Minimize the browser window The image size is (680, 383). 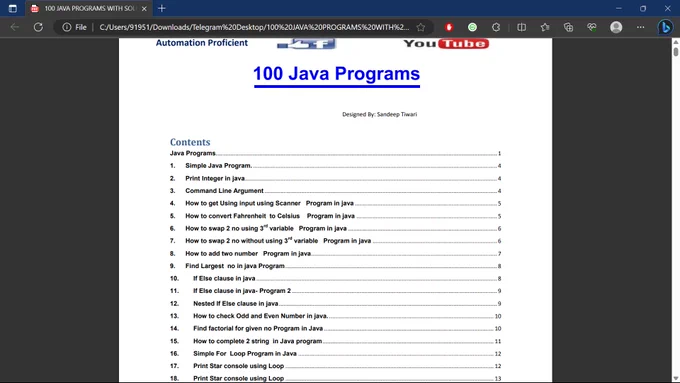tap(619, 8)
